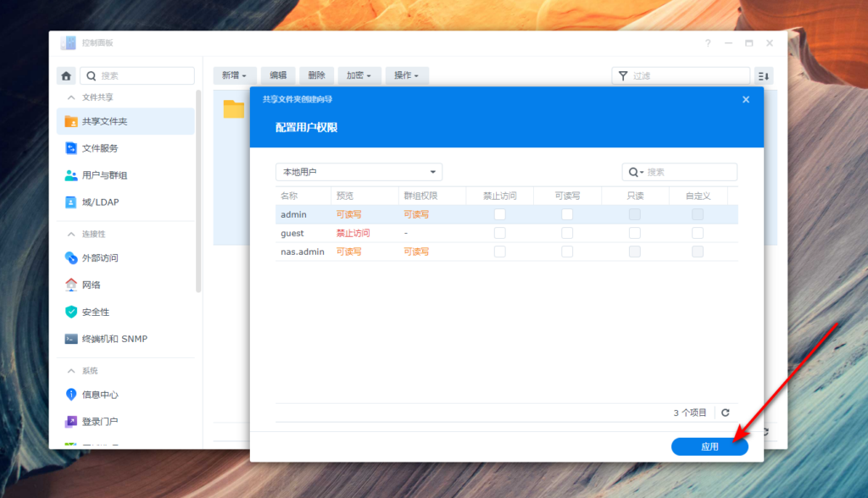Open 外部访问 in the sidebar
The image size is (868, 498).
[x=125, y=257]
